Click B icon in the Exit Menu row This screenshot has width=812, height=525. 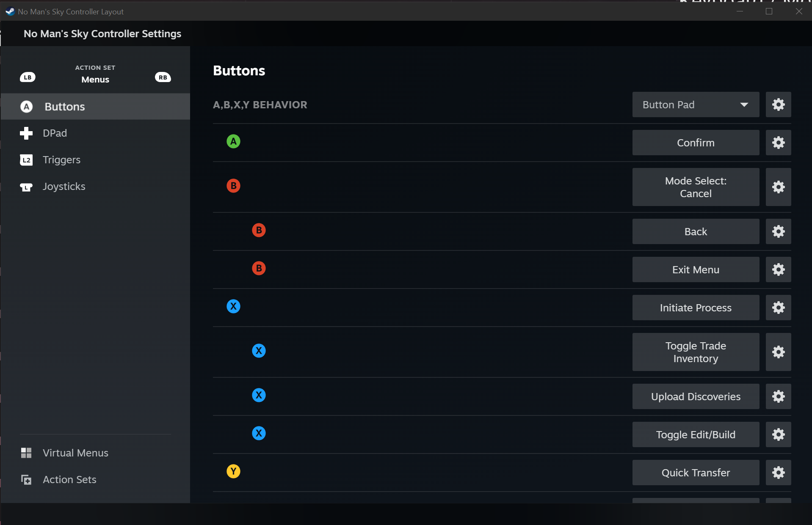tap(259, 268)
